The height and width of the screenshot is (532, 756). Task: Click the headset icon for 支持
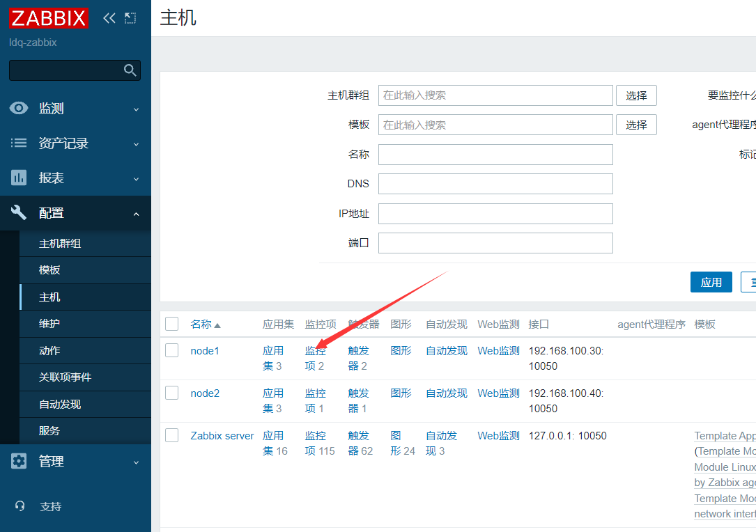[20, 506]
